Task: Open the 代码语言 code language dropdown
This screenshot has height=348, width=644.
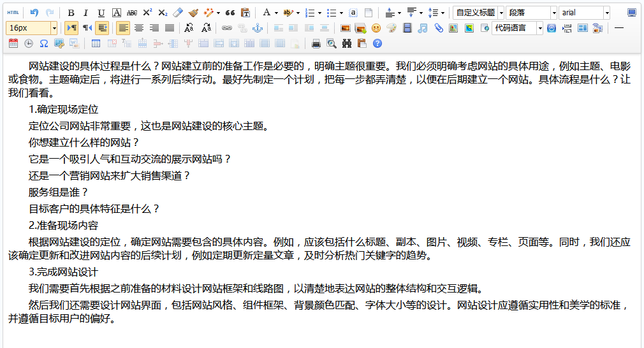Action: click(x=540, y=28)
